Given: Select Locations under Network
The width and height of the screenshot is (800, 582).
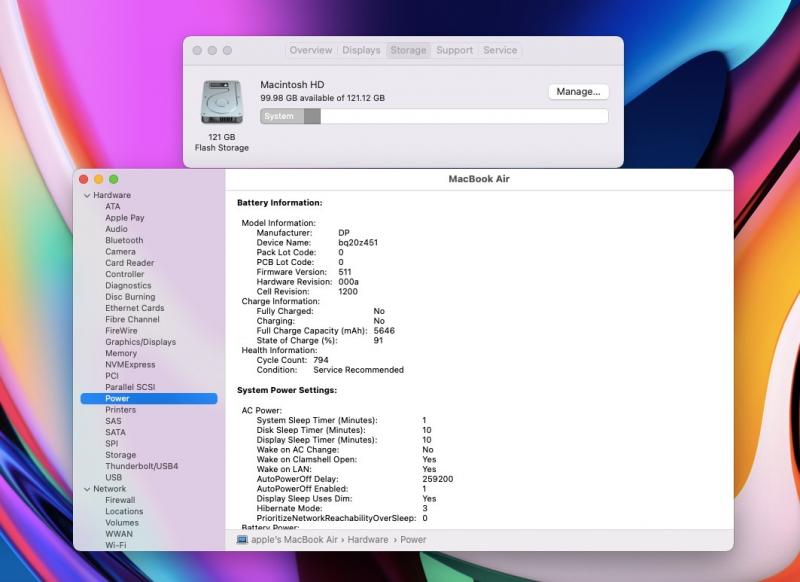Looking at the screenshot, I should point(124,511).
